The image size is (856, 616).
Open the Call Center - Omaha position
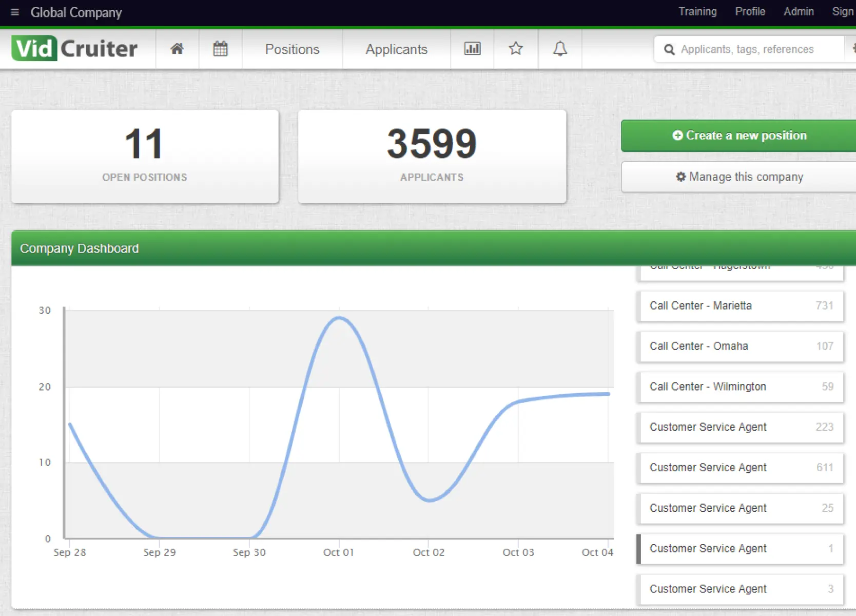coord(740,346)
